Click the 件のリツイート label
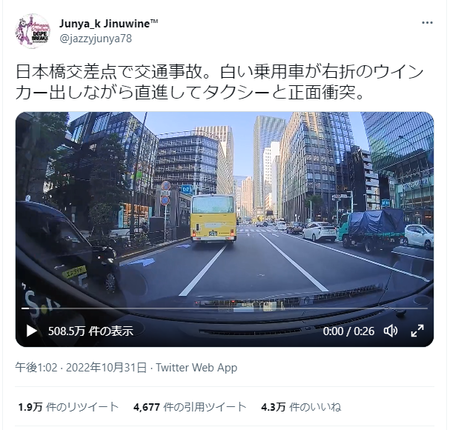Image resolution: width=450 pixels, height=430 pixels. (82, 407)
